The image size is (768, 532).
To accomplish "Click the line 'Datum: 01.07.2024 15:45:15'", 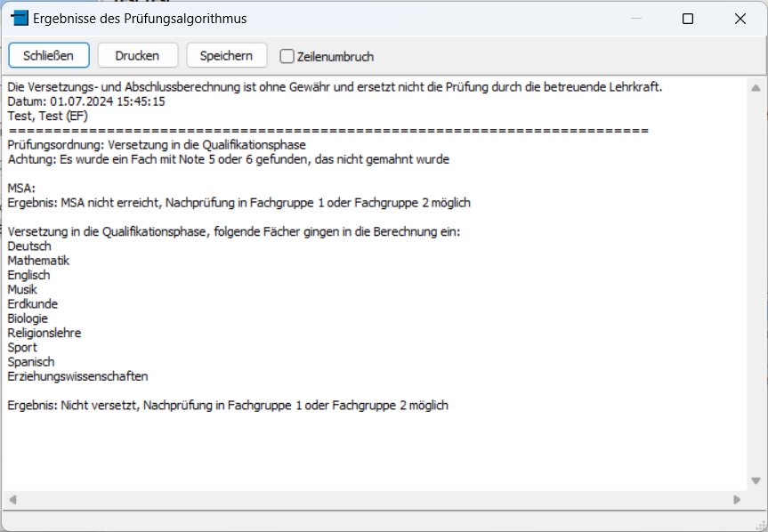I will (86, 101).
